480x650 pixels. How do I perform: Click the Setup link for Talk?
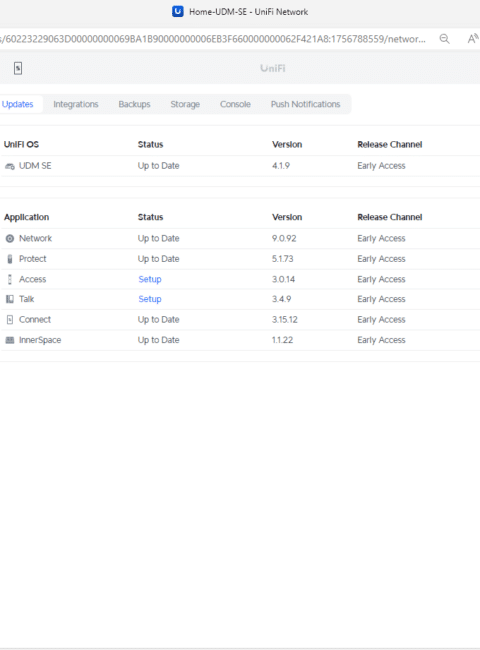tap(150, 299)
